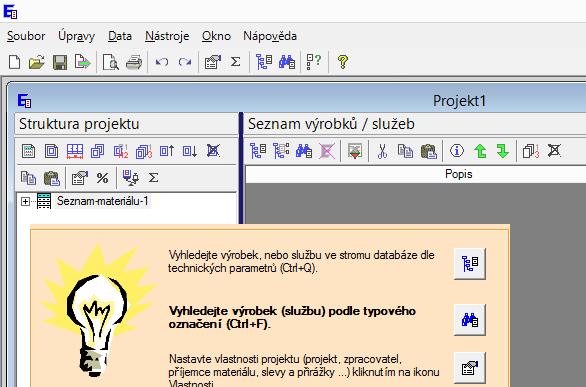The width and height of the screenshot is (586, 387).
Task: Redo the last action
Action: [x=185, y=62]
